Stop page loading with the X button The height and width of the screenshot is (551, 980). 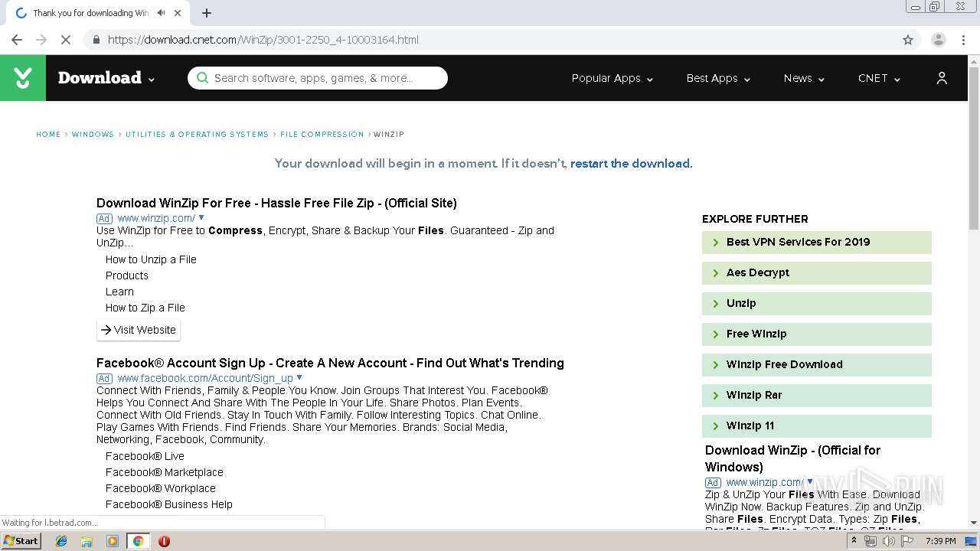(66, 40)
